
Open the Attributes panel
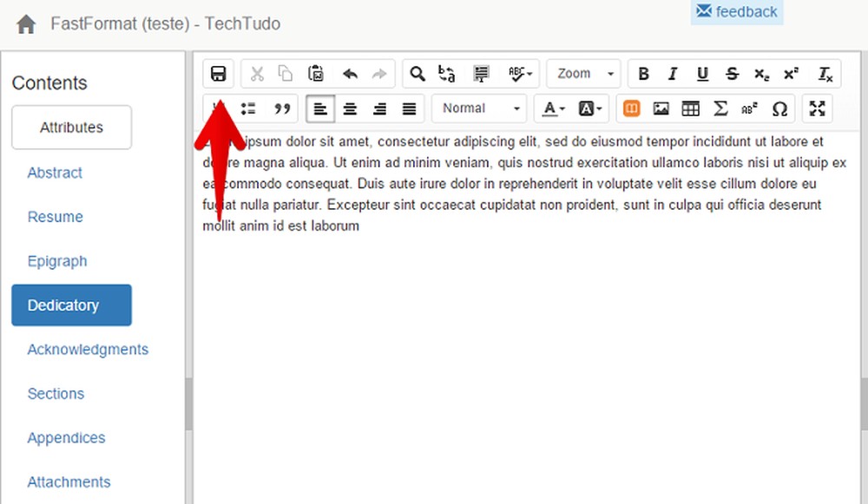point(70,127)
